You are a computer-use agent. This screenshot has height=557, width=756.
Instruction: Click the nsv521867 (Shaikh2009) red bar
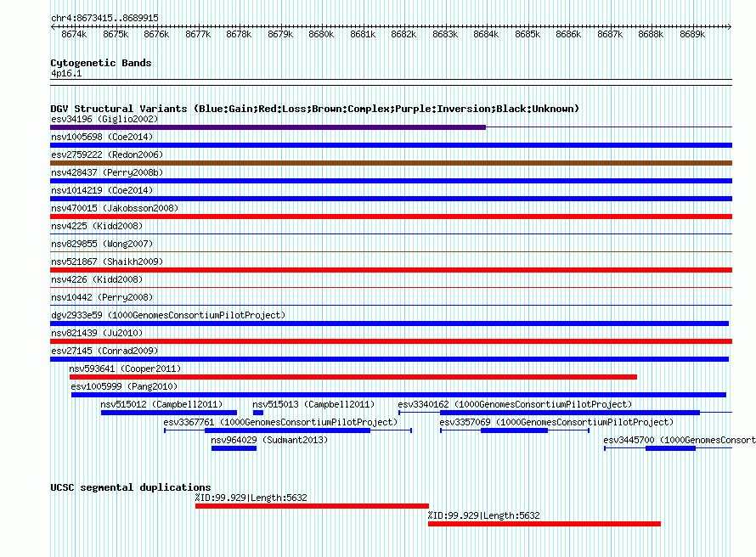391,270
